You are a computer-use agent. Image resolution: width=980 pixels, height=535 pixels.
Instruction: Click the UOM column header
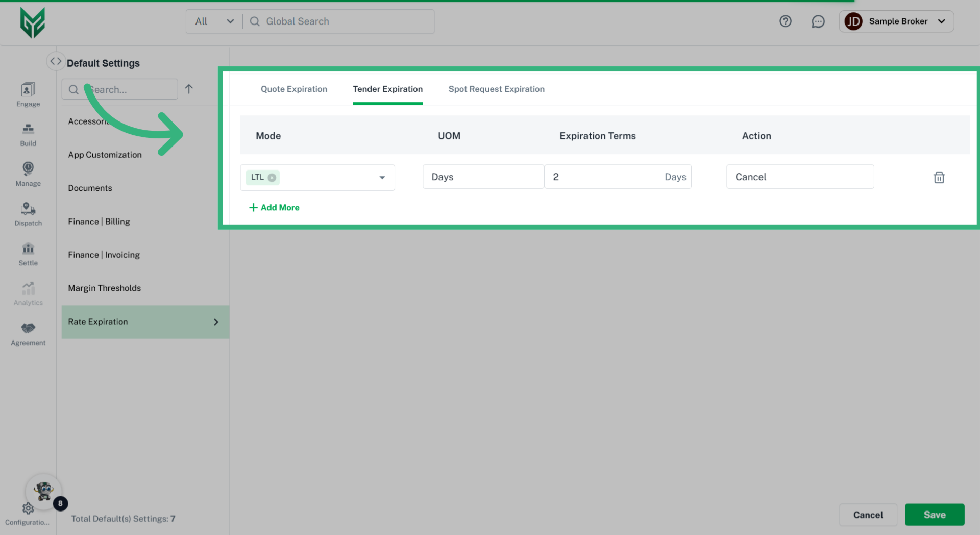coord(449,136)
